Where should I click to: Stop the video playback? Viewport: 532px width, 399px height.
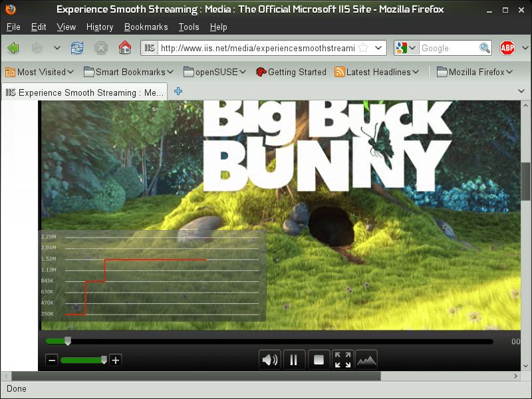pos(319,360)
